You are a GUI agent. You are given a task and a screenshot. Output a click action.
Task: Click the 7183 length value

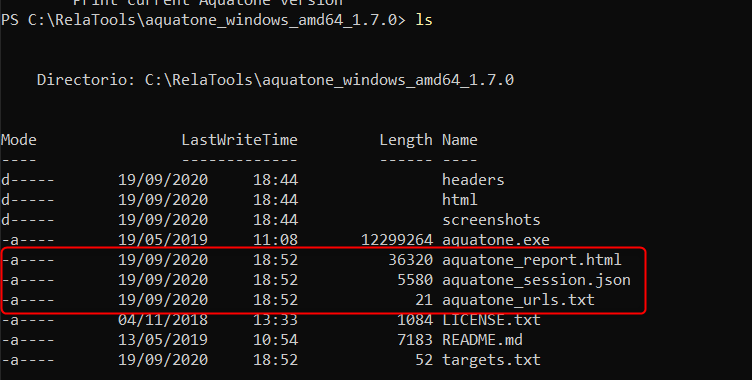pyautogui.click(x=415, y=340)
